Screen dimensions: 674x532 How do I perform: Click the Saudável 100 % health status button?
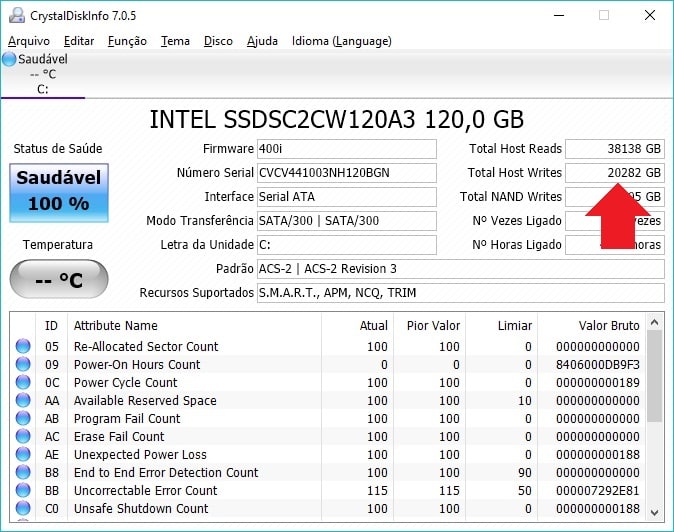click(59, 193)
